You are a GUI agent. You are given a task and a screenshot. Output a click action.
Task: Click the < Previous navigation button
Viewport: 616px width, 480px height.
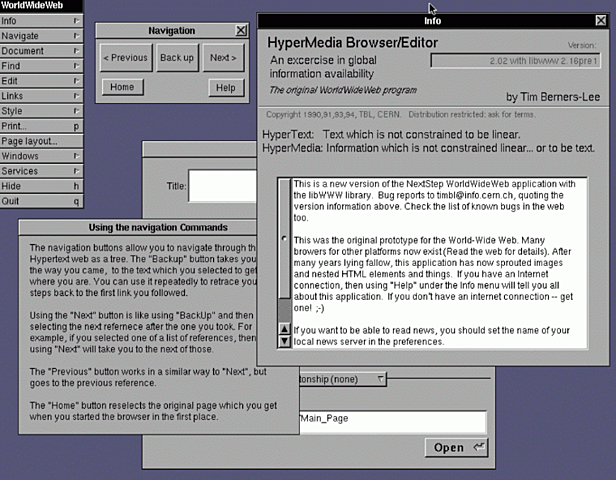coord(126,58)
